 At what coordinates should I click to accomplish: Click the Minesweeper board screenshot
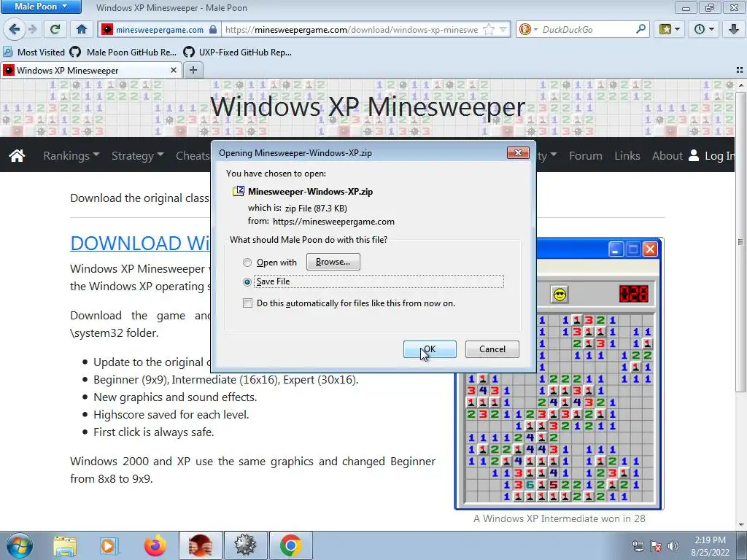[x=560, y=408]
